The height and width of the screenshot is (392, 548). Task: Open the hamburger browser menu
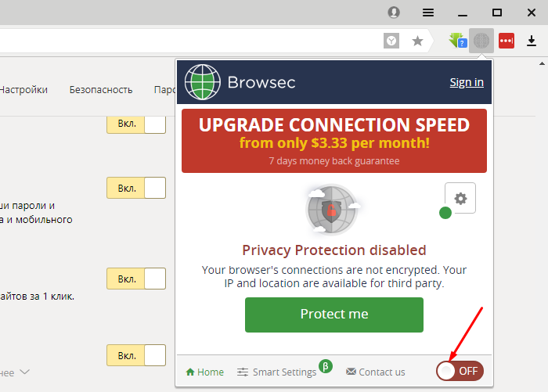[428, 13]
